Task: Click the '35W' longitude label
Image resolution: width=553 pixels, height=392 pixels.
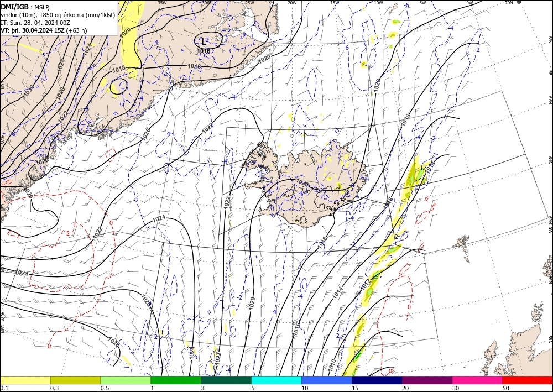Action: pos(162,3)
